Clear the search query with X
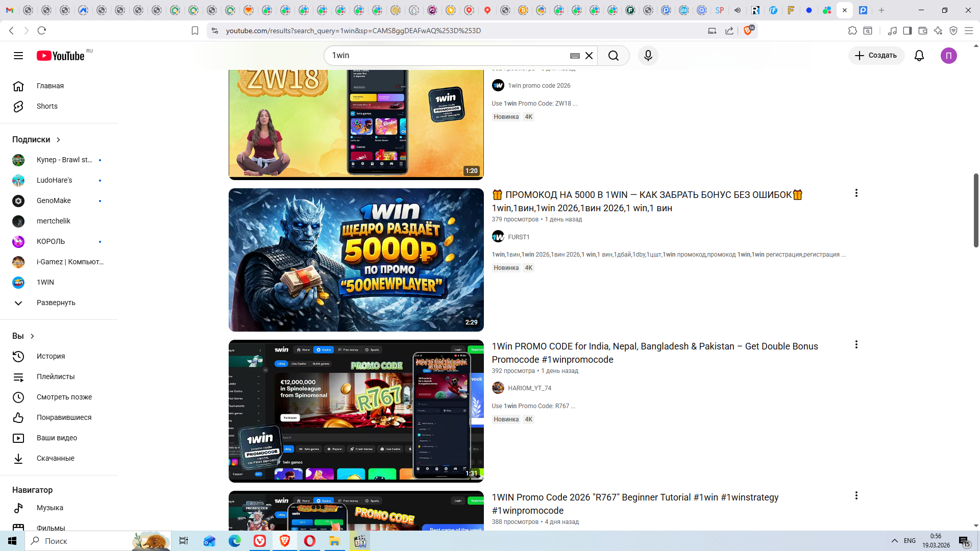The height and width of the screenshot is (551, 980). tap(589, 56)
